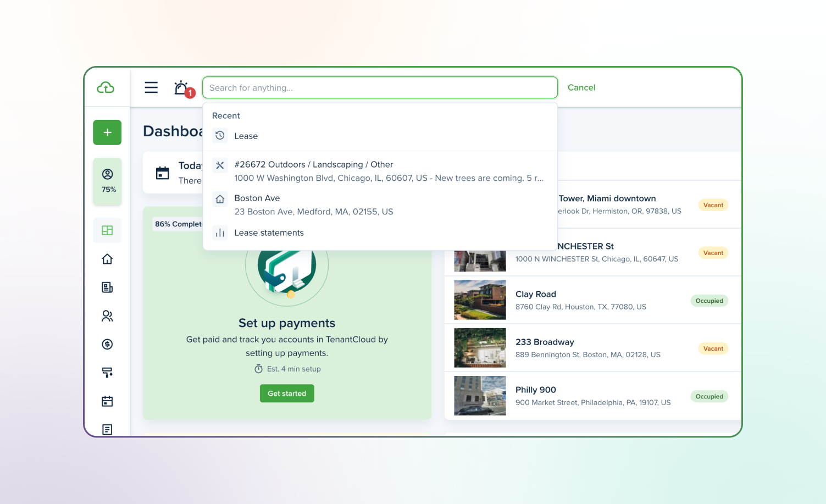Screen dimensions: 826x504
Task: Click the 86% Complete progress label
Action: 178,224
